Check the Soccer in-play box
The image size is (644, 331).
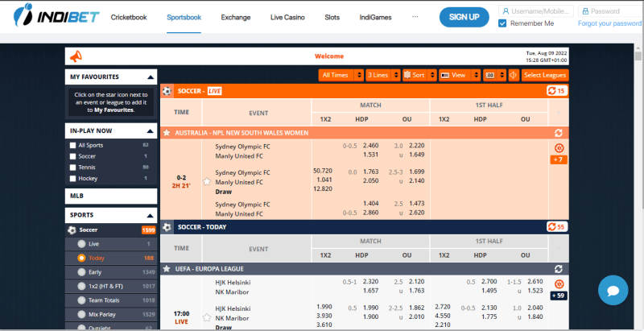(72, 156)
